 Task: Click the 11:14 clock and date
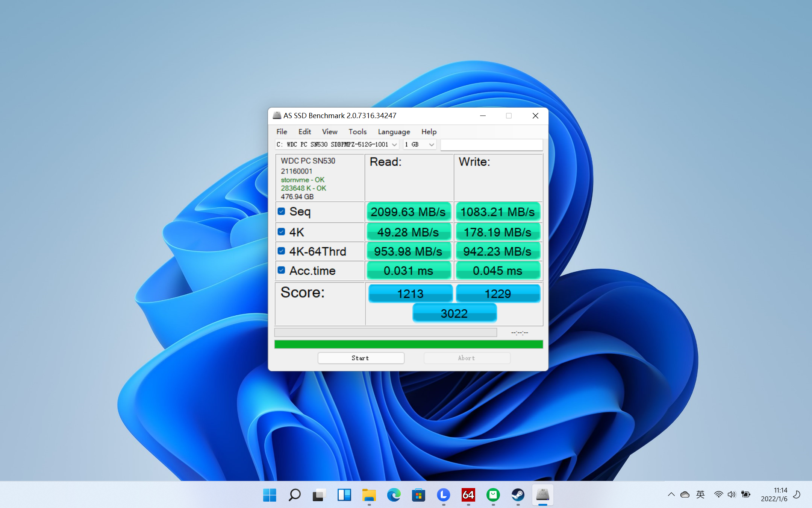[x=774, y=494]
